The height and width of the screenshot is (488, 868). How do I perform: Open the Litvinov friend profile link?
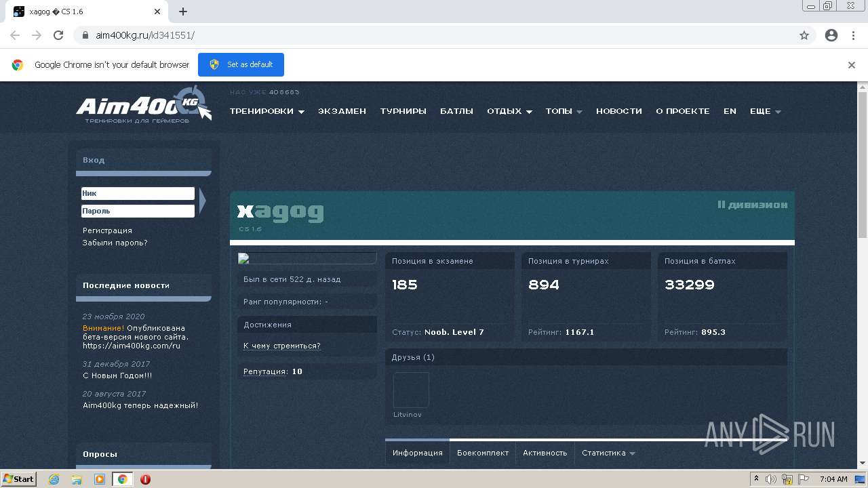click(408, 414)
